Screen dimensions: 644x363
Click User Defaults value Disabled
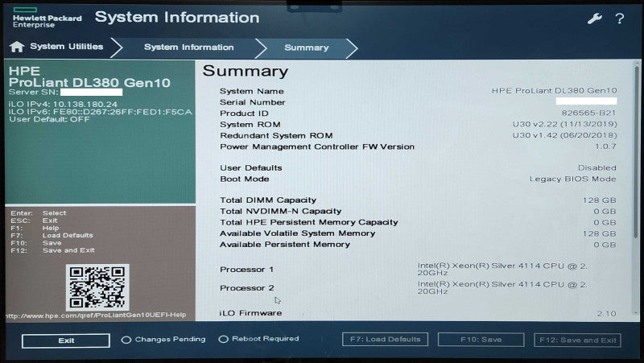click(597, 168)
